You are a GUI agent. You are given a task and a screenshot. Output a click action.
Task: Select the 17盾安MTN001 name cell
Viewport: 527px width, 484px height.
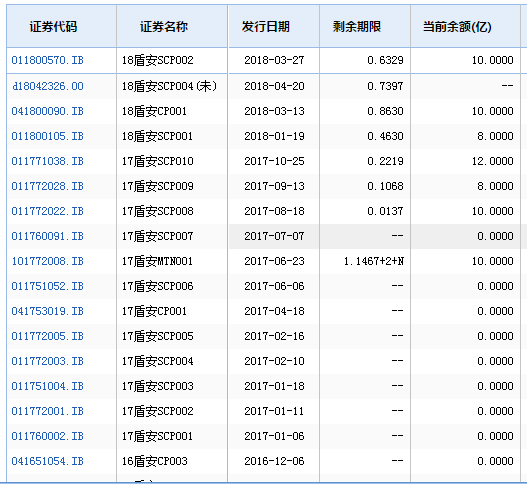coord(172,261)
